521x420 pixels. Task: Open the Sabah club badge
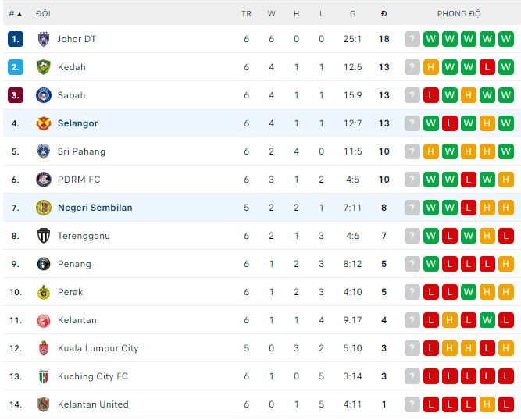[x=44, y=95]
